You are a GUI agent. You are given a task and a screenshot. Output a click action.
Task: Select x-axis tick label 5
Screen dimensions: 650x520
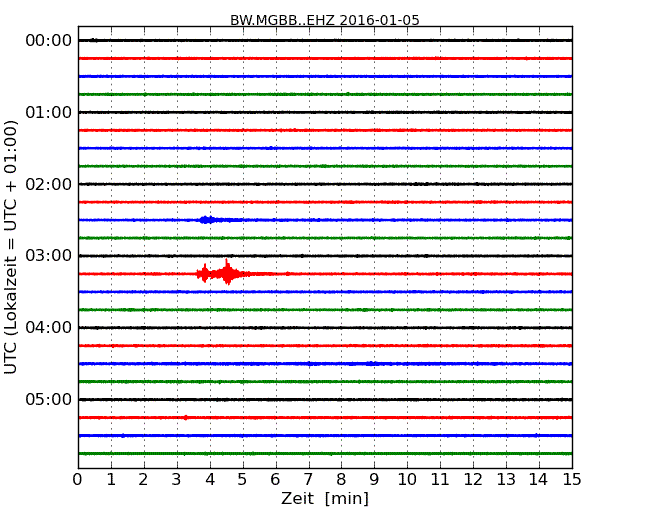click(x=242, y=480)
